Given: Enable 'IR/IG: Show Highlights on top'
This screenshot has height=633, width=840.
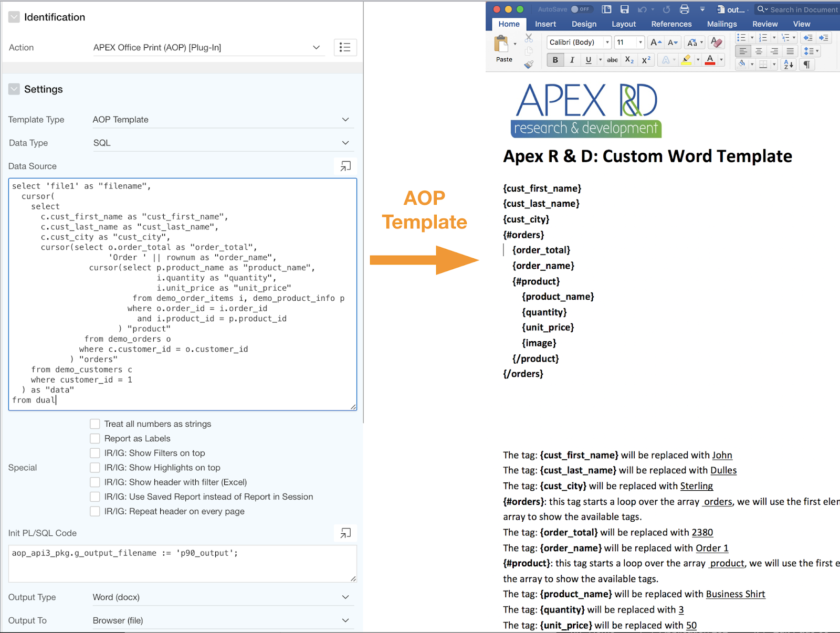Looking at the screenshot, I should tap(95, 467).
